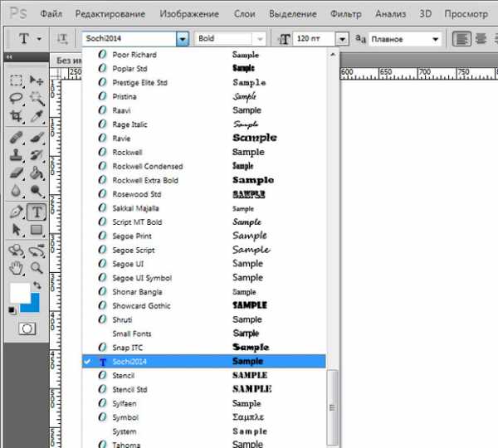This screenshot has height=448, width=498.
Task: Pick the Clone Stamp tool
Action: 16,155
